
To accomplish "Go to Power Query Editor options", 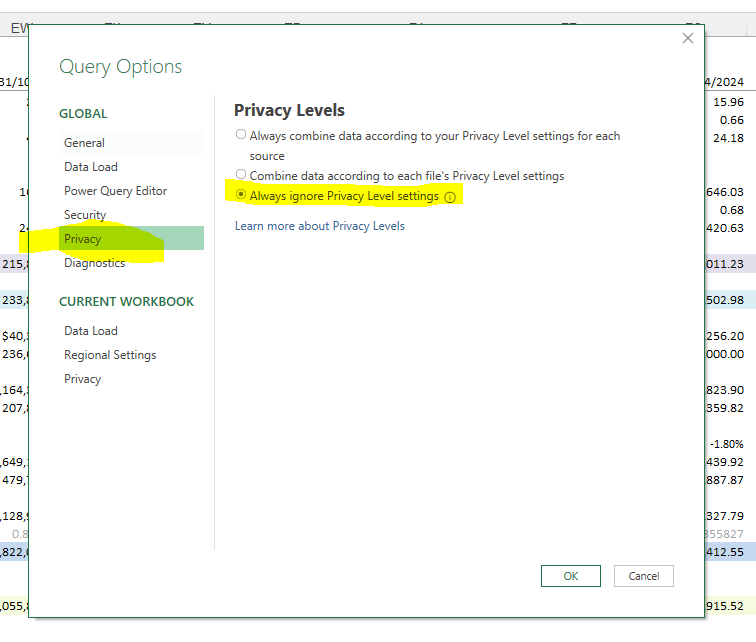I will click(x=115, y=191).
